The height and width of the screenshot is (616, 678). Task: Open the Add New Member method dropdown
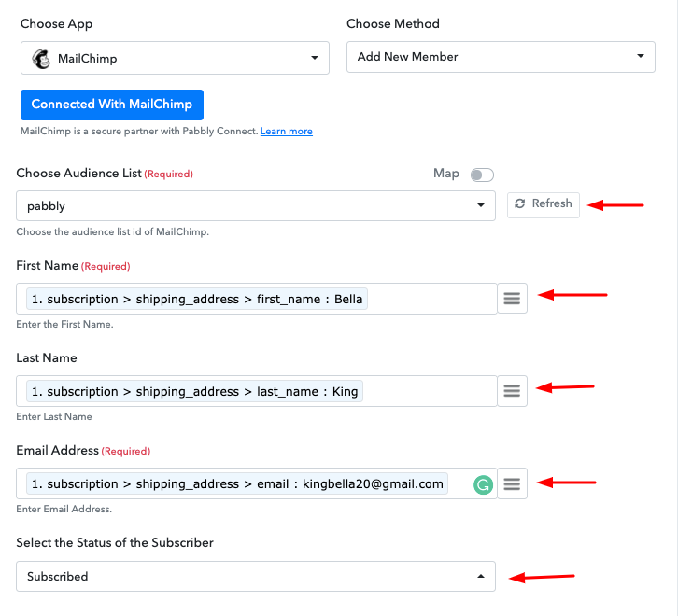click(x=501, y=57)
